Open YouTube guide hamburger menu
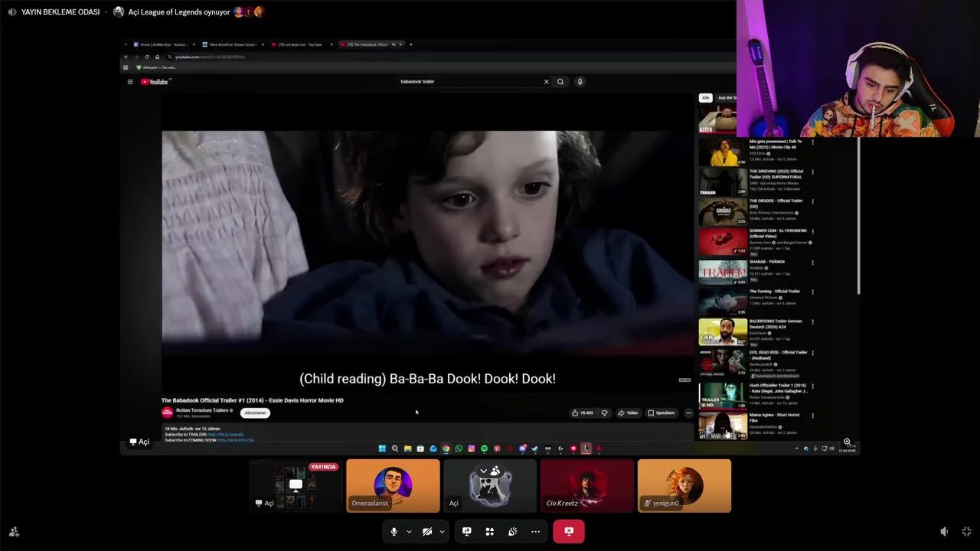 coord(130,82)
